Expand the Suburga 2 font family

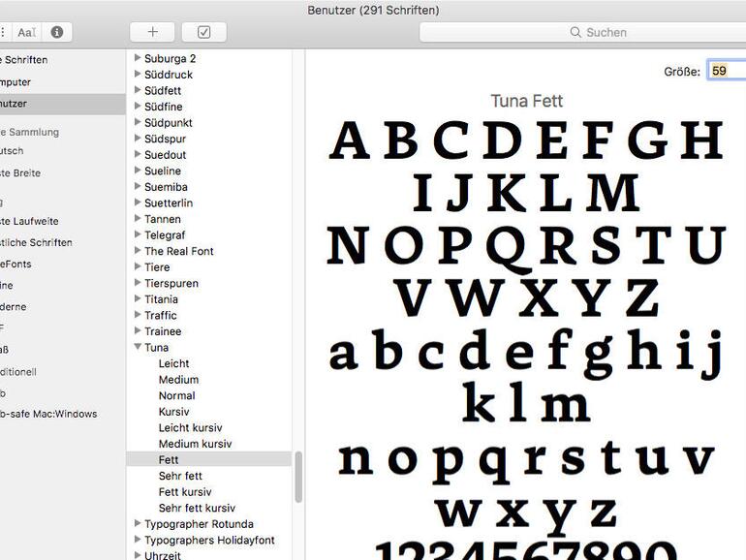138,58
